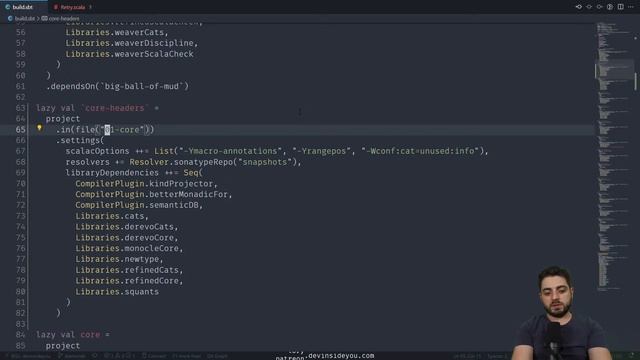Click the "core" val name on line 84

click(x=90, y=334)
